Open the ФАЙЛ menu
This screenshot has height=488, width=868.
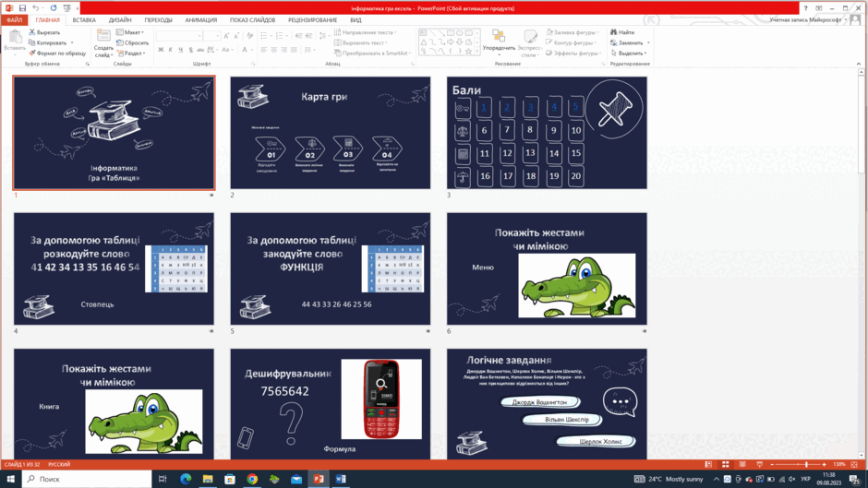(x=15, y=20)
